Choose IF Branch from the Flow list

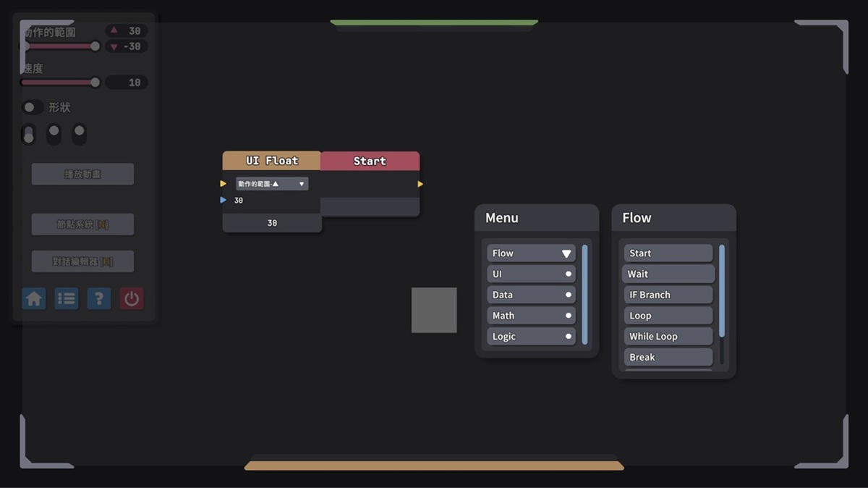pyautogui.click(x=668, y=295)
